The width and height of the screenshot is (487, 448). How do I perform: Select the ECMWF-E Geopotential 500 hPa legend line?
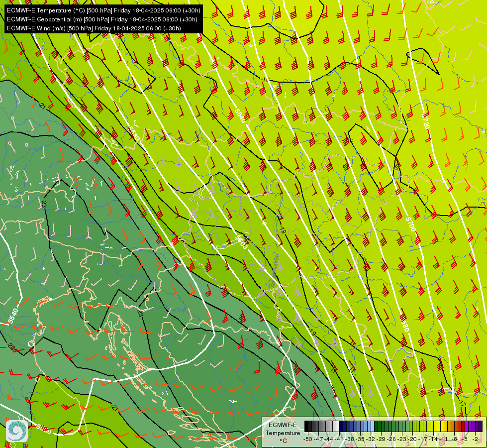102,19
